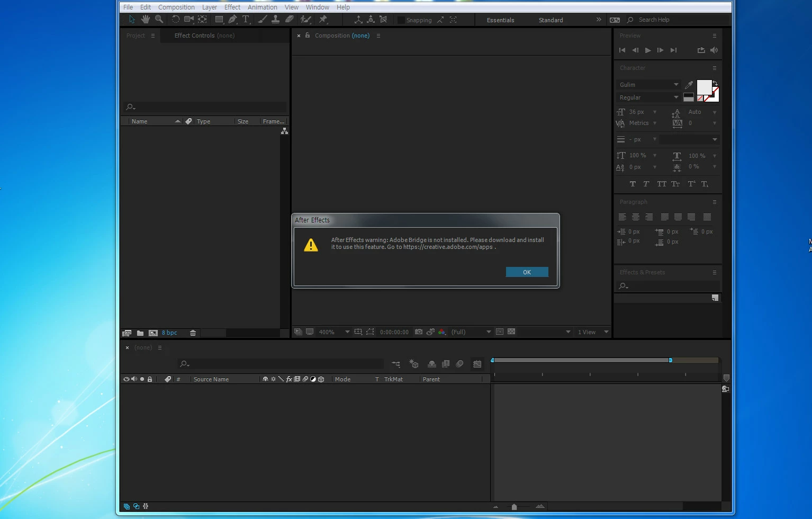The image size is (812, 519).
Task: Open the Composition menu
Action: tap(176, 7)
